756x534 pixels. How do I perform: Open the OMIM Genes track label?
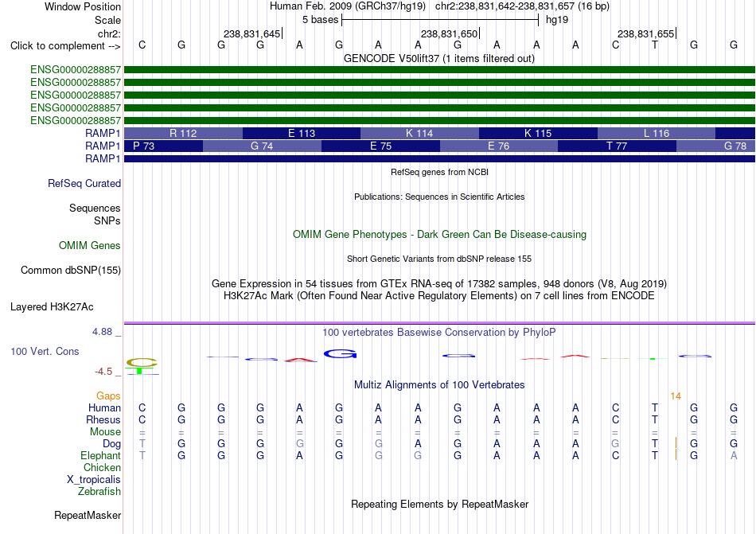tap(89, 245)
